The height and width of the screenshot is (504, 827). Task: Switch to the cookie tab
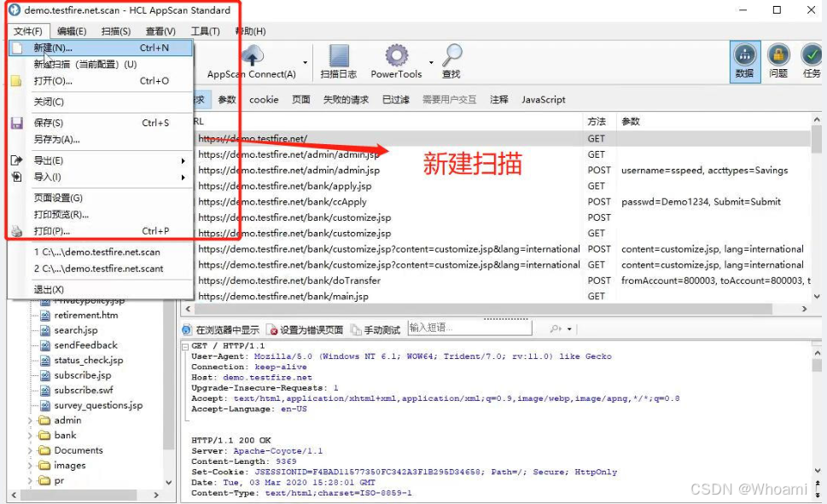[x=264, y=100]
